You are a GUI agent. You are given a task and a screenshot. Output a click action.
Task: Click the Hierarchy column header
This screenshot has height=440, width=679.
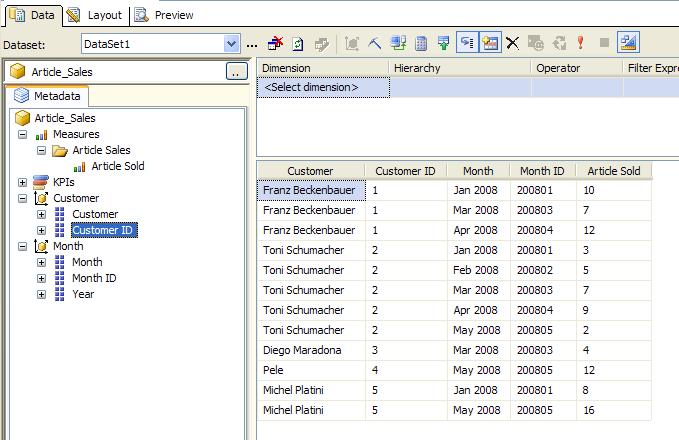[x=460, y=68]
